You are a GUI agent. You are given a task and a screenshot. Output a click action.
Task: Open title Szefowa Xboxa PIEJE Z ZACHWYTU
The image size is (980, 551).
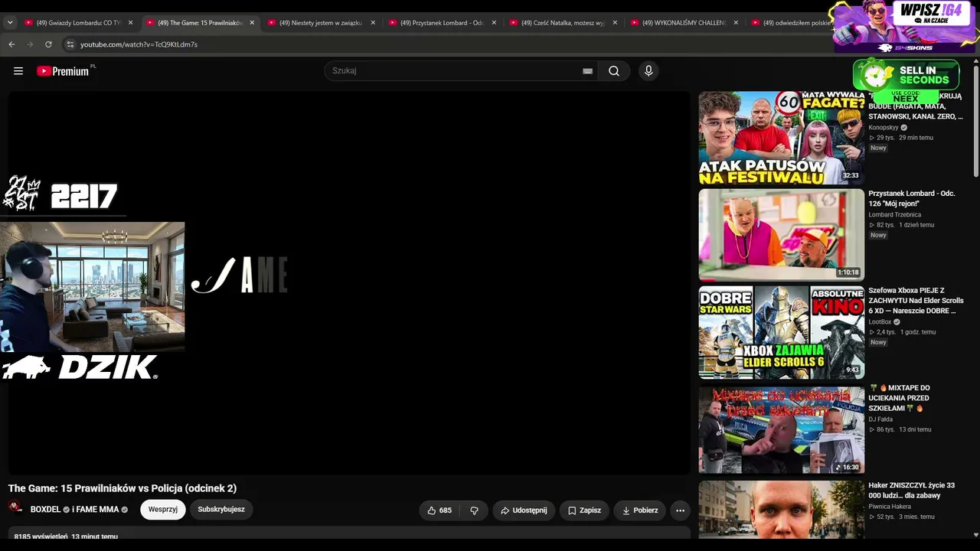pos(916,301)
